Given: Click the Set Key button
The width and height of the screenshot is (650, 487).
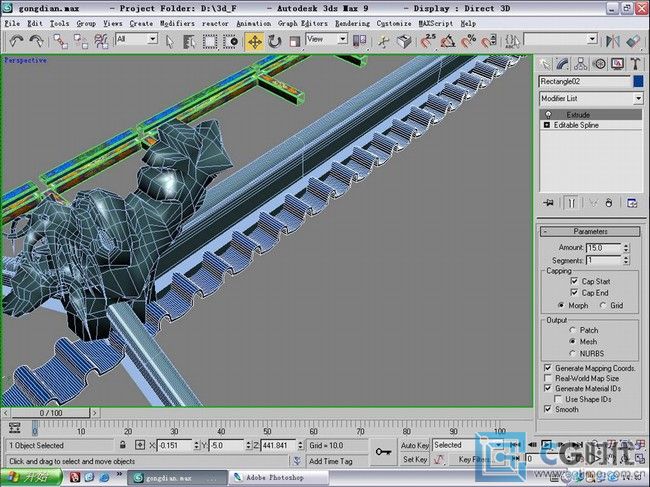Looking at the screenshot, I should (x=415, y=459).
